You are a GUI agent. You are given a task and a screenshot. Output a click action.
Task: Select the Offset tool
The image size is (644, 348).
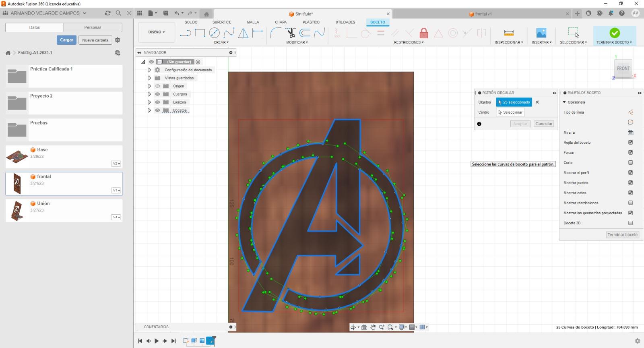coord(305,33)
